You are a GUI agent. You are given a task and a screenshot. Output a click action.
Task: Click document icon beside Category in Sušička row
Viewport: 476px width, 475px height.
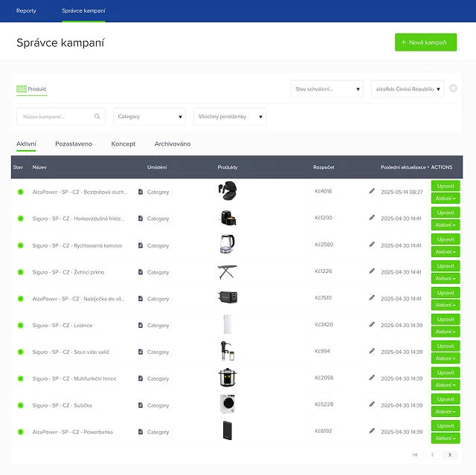[141, 405]
